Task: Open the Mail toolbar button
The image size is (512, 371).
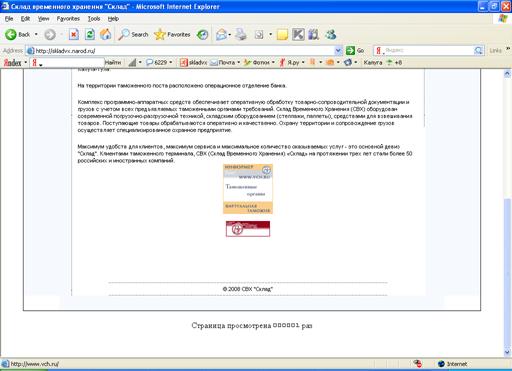Action: tap(223, 34)
